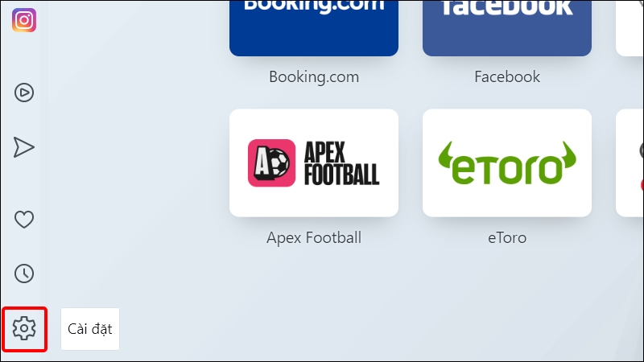This screenshot has width=644, height=362.
Task: Click the Booking.com caption text
Action: (x=314, y=76)
